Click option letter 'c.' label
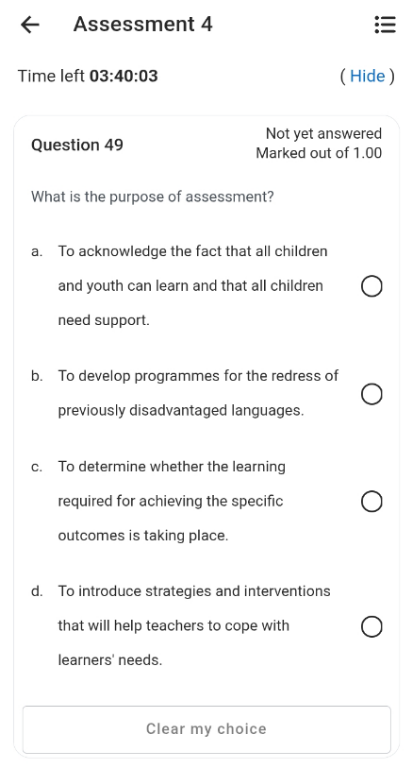The height and width of the screenshot is (768, 412). 37,467
